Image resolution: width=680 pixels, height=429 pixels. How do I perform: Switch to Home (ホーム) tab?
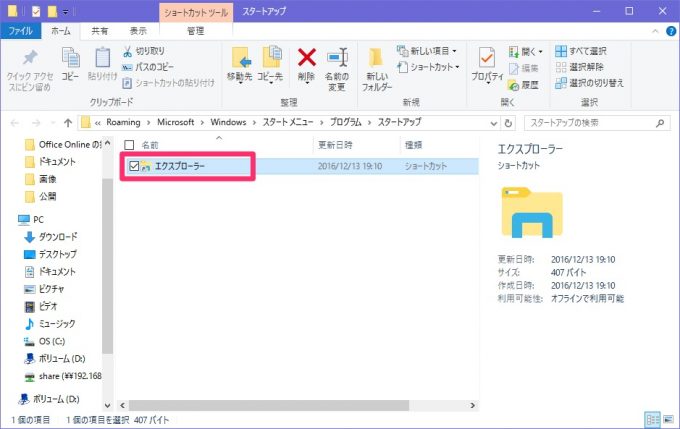tap(61, 31)
